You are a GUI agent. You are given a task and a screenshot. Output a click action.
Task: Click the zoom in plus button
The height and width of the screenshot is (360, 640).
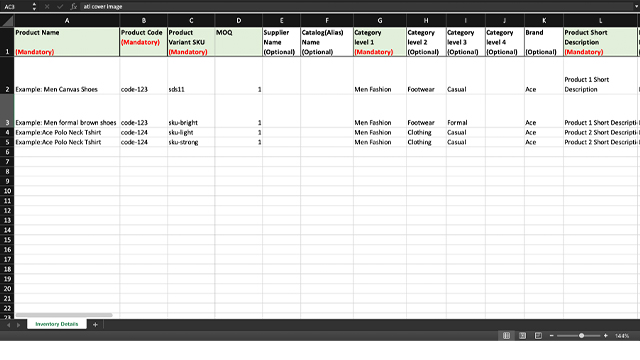tap(606, 336)
